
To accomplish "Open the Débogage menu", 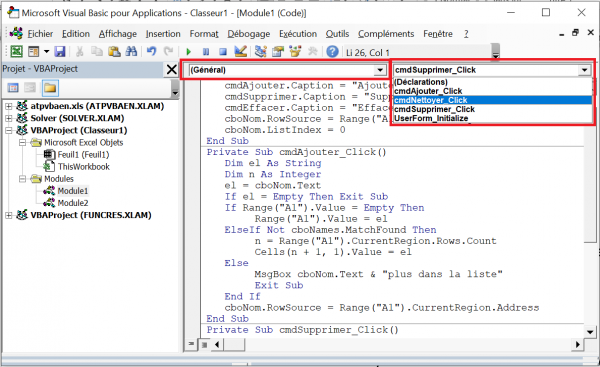I will (x=249, y=34).
